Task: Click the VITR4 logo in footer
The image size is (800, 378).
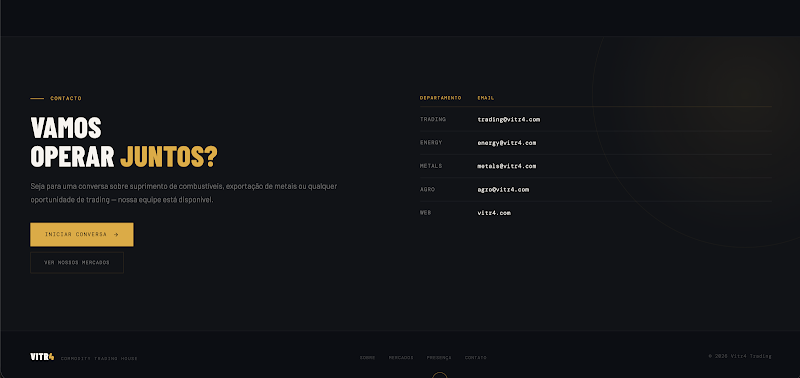Action: pos(42,357)
